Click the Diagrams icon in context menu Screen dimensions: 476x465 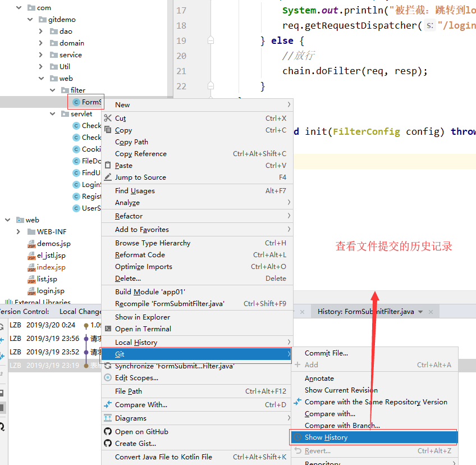[x=108, y=418]
